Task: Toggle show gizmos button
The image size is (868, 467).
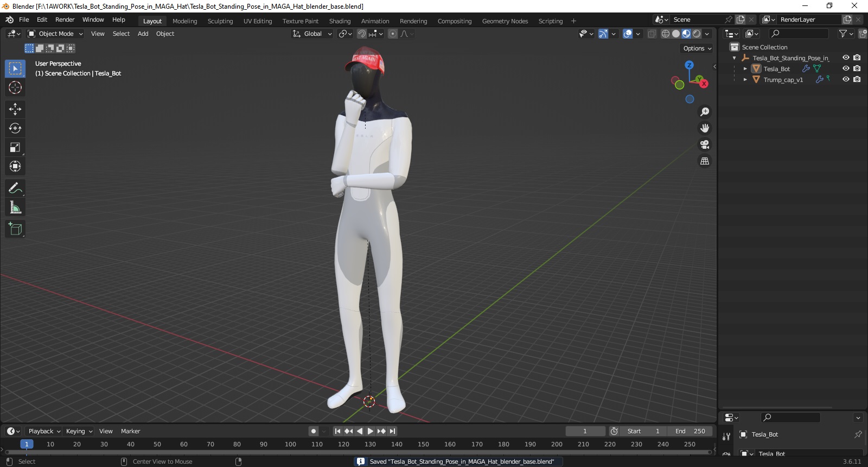Action: tap(603, 34)
